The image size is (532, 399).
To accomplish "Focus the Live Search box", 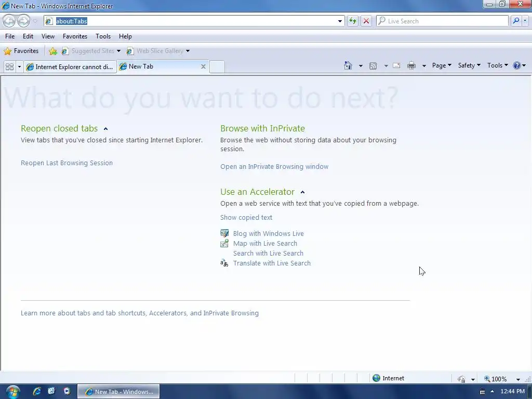I will 442,21.
